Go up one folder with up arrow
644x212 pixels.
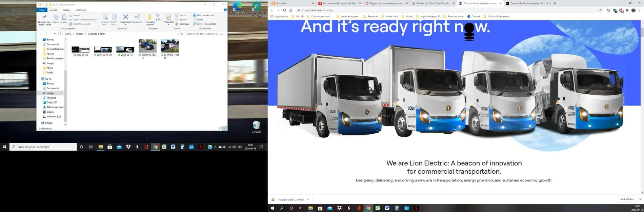[x=55, y=34]
